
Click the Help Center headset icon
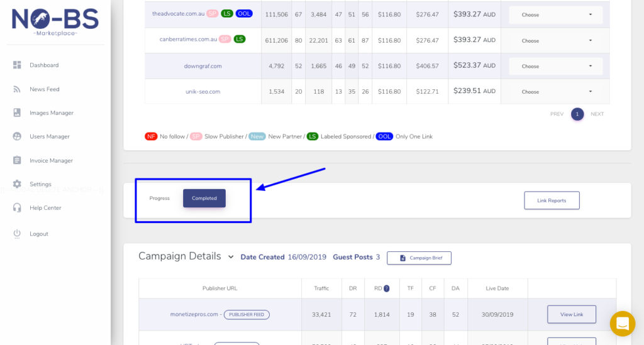tap(17, 208)
